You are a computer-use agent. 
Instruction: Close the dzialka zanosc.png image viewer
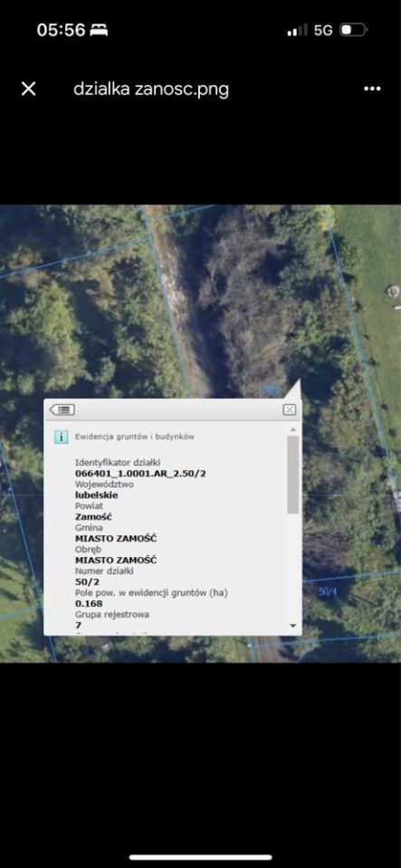point(28,89)
